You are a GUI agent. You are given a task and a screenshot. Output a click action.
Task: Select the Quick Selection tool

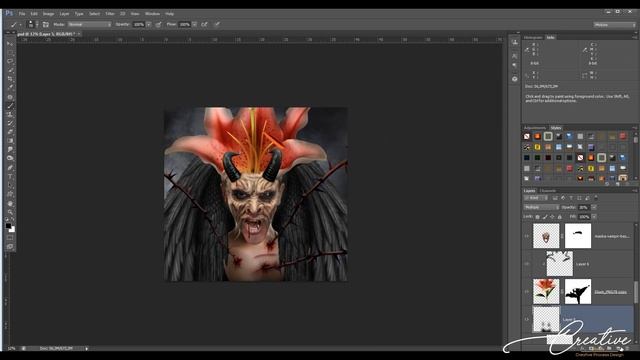[x=10, y=70]
